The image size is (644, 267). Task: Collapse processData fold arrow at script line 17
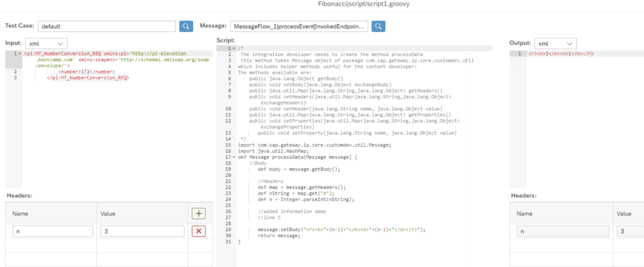(x=234, y=157)
